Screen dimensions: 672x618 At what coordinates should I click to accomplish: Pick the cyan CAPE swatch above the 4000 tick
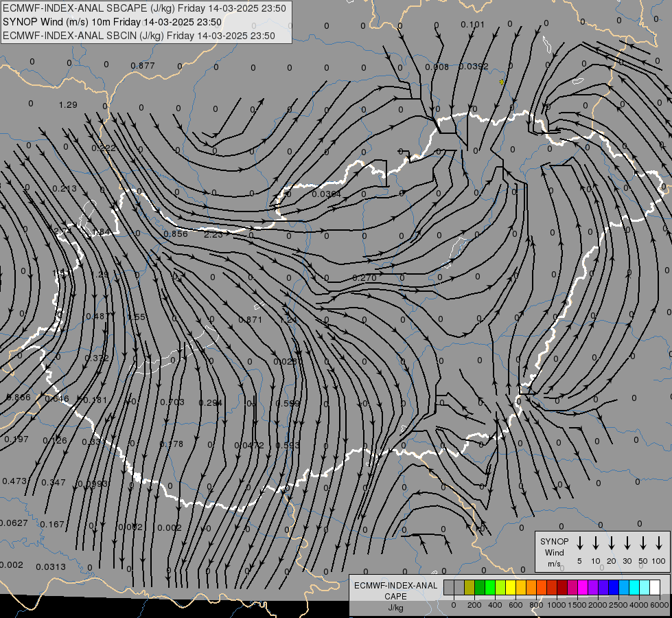(634, 587)
